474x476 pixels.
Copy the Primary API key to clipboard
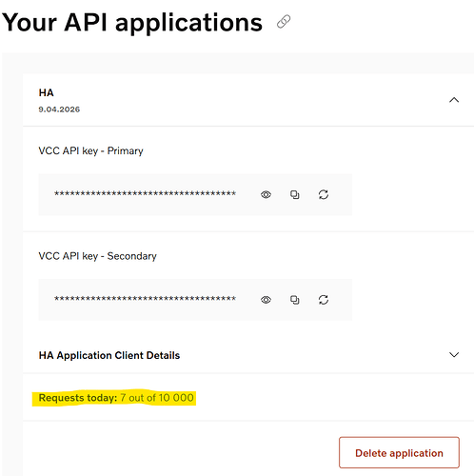click(295, 194)
